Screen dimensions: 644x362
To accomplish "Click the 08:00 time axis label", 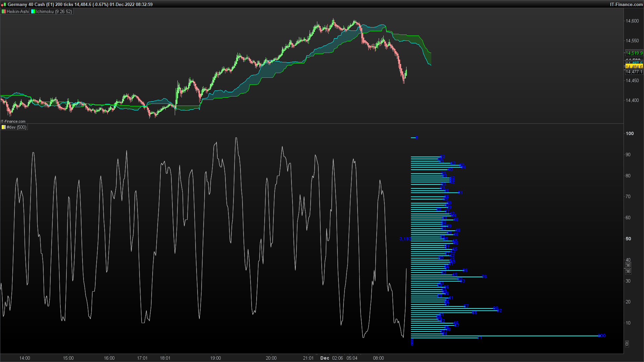I will [x=378, y=358].
